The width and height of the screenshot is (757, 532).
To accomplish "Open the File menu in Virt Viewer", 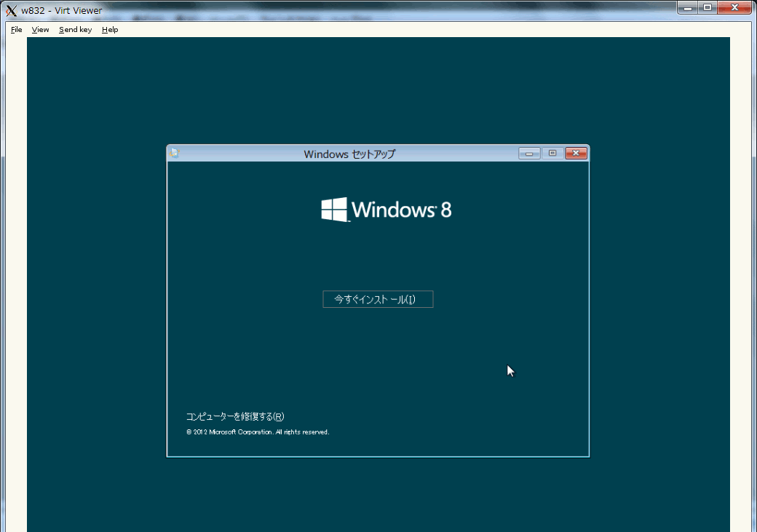I will pos(17,29).
